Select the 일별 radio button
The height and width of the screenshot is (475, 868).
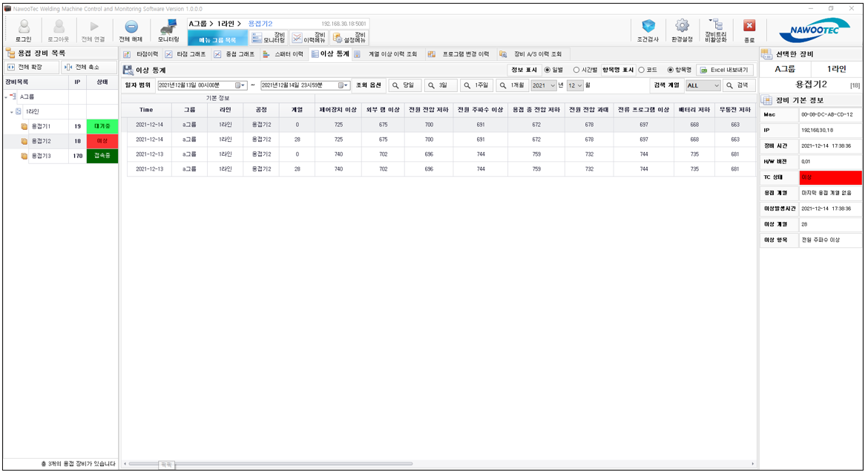[x=548, y=70]
